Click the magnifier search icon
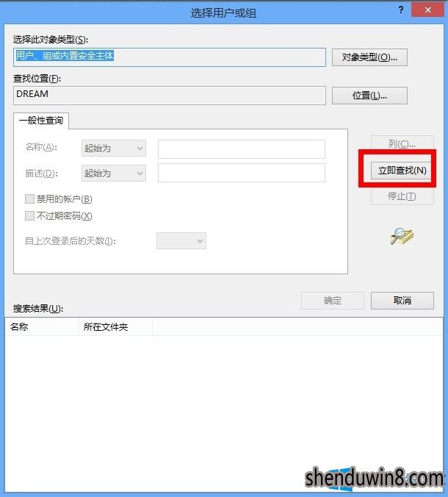 click(x=402, y=236)
